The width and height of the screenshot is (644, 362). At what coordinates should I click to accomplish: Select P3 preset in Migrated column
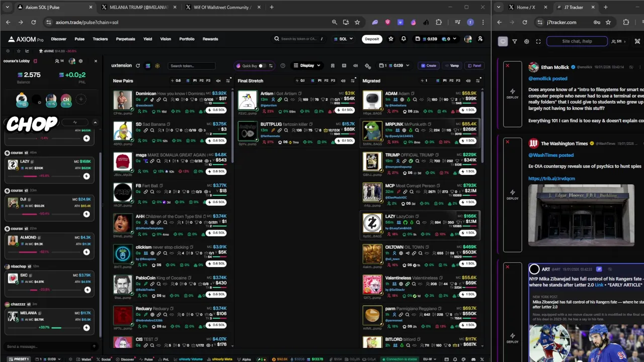click(x=458, y=80)
